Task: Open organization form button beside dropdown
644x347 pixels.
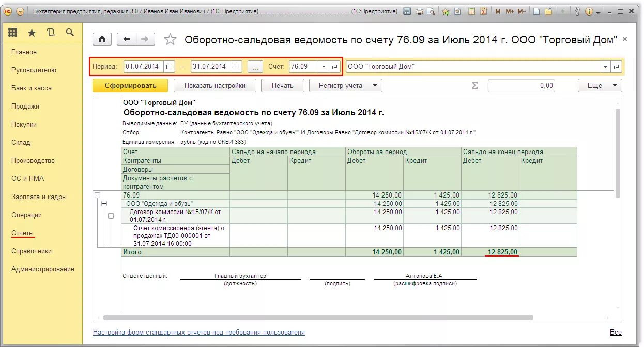Action: click(x=616, y=67)
